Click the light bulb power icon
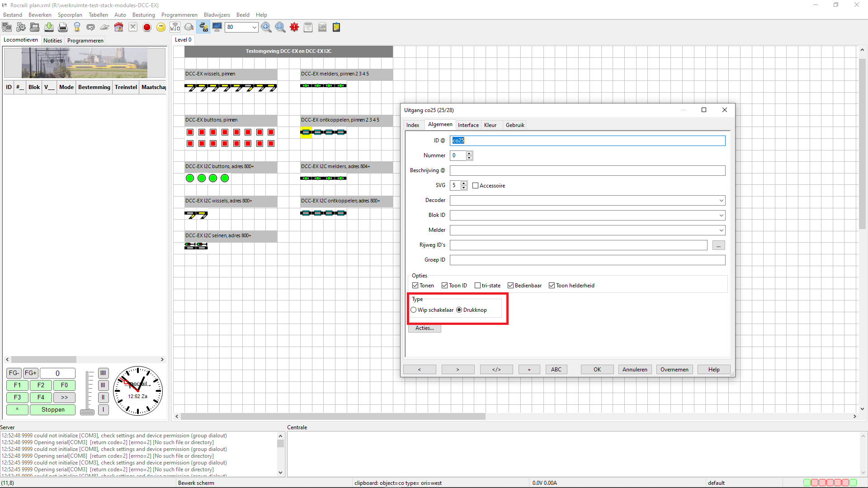 point(77,28)
